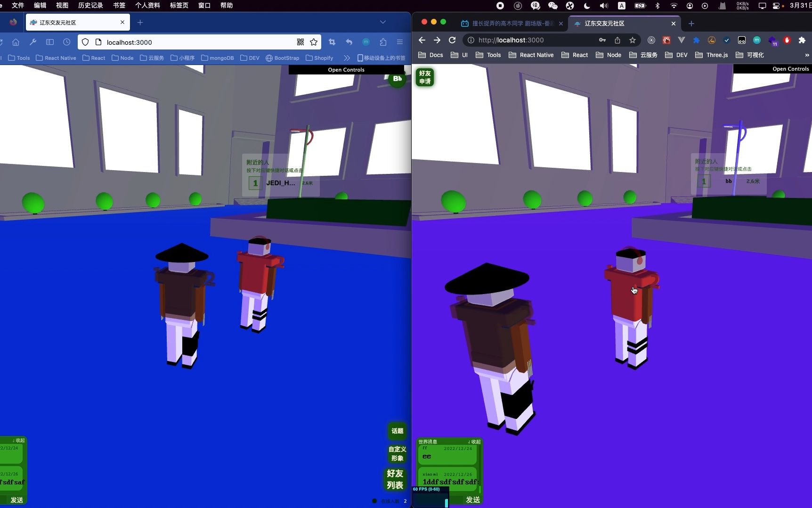Collapse chat panel with 收起 in left window
Viewport: 812px width, 508px height.
point(19,441)
